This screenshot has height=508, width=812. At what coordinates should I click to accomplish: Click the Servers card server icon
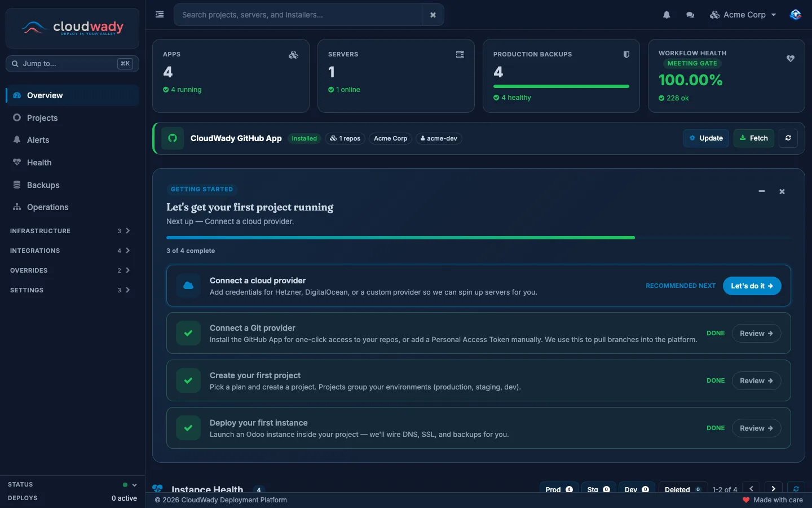(x=460, y=55)
